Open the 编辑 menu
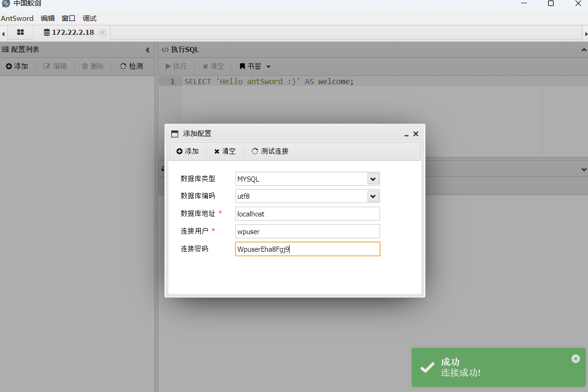Viewport: 588px width, 392px height. [48, 19]
